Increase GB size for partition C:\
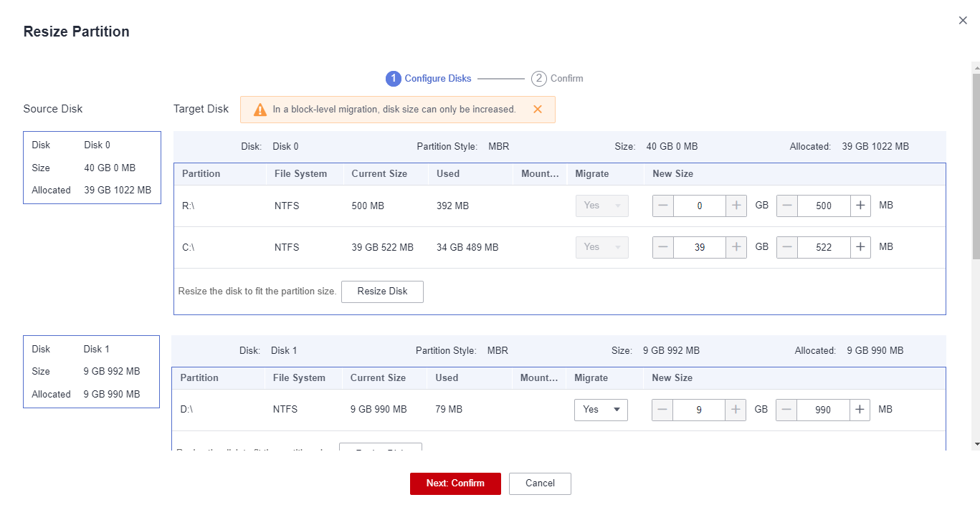This screenshot has width=980, height=520. pyautogui.click(x=736, y=247)
